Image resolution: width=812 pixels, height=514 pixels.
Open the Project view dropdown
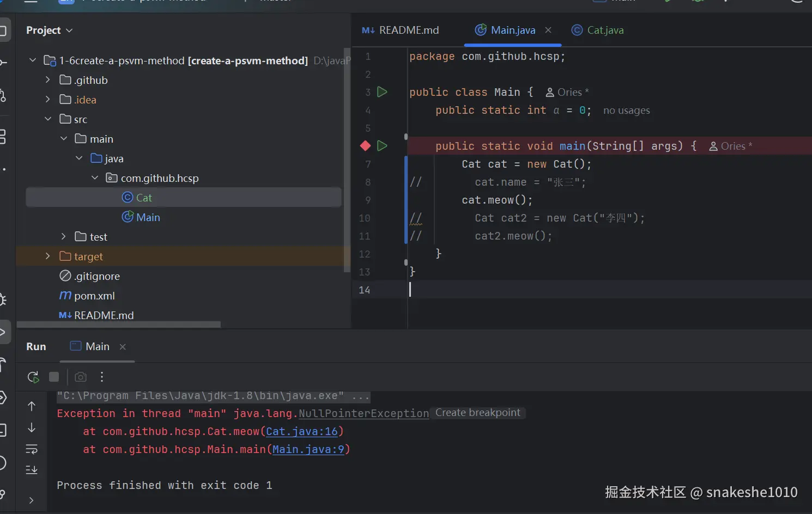click(x=49, y=30)
